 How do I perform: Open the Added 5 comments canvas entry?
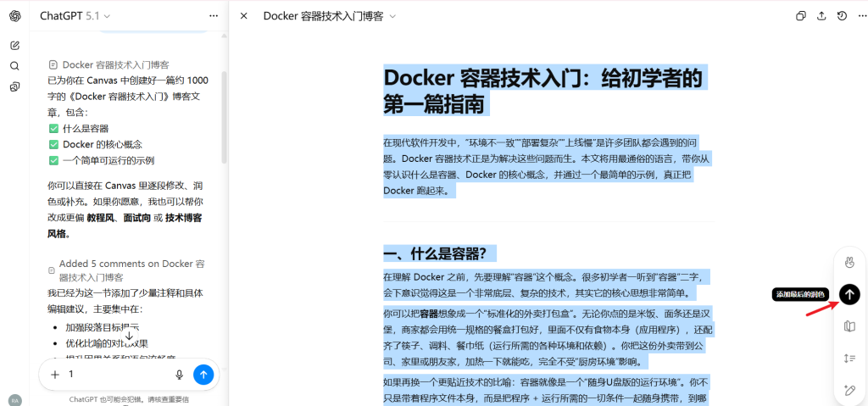coord(128,270)
